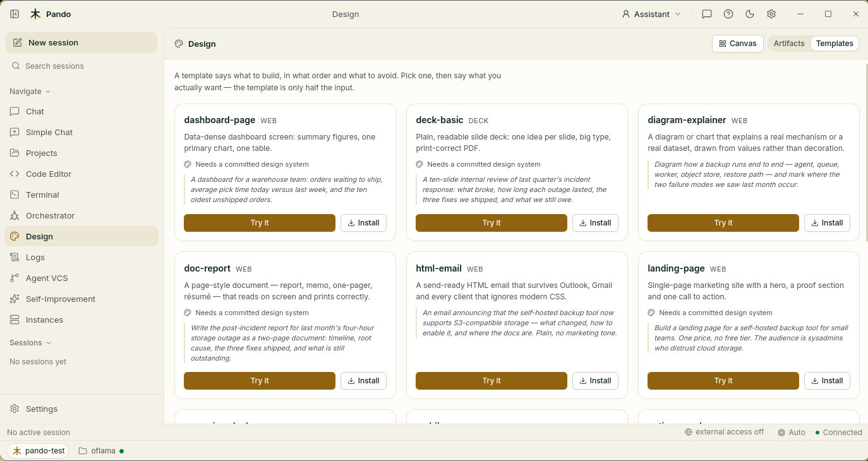Screen dimensions: 868x461
Task: Try the landing-page template
Action: [723, 381]
